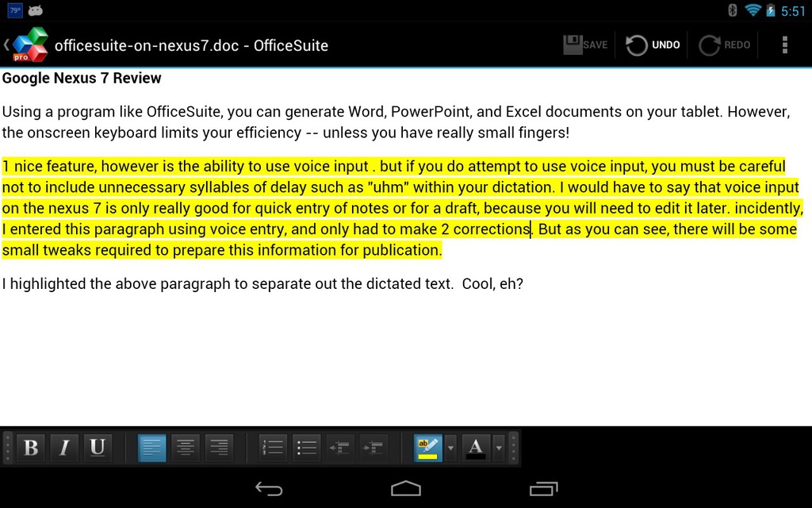Decrease paragraph indent
The height and width of the screenshot is (508, 812).
339,448
